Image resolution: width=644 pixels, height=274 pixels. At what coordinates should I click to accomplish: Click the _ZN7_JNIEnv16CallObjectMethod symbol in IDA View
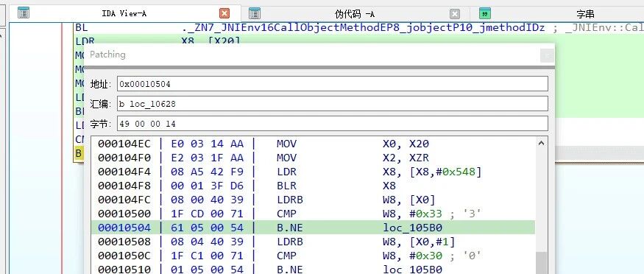[364, 27]
